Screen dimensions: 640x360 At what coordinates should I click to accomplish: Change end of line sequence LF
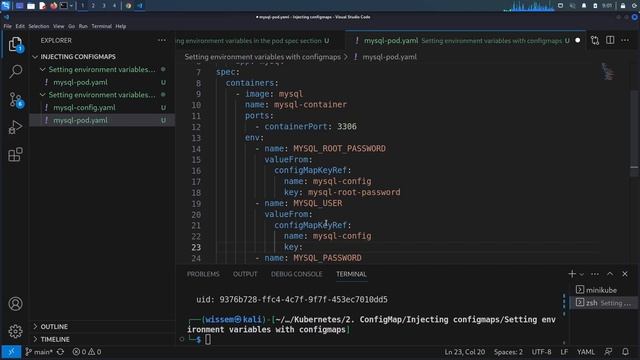(564, 352)
